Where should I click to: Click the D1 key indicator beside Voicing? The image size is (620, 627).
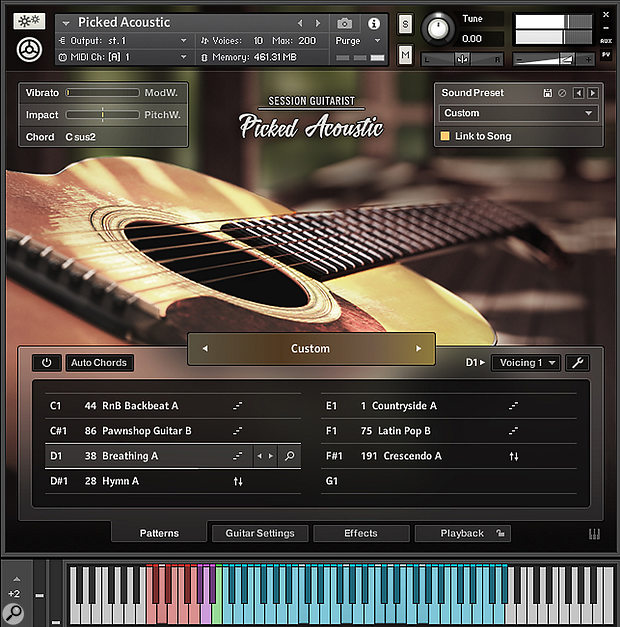point(475,363)
